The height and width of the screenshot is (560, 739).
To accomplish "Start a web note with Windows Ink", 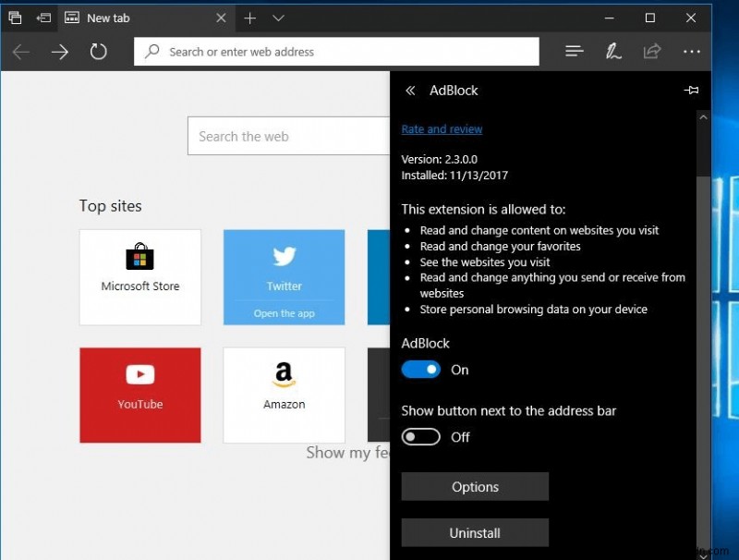I will 613,52.
